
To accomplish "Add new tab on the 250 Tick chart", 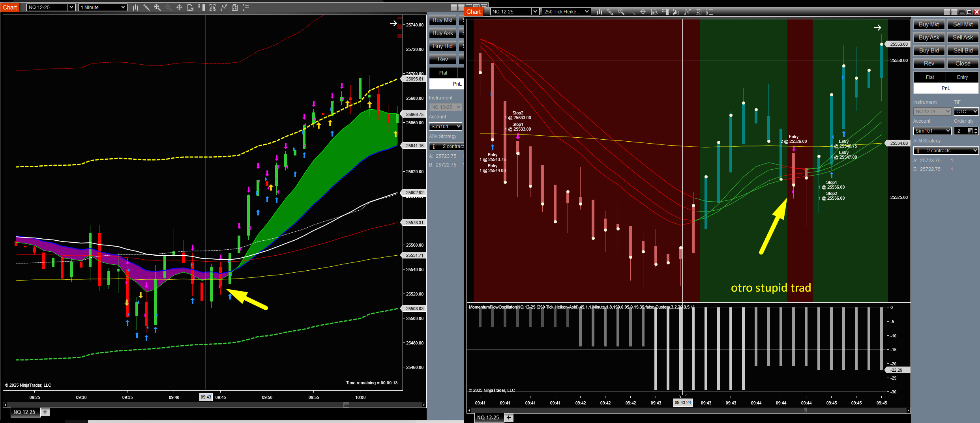I will point(509,417).
